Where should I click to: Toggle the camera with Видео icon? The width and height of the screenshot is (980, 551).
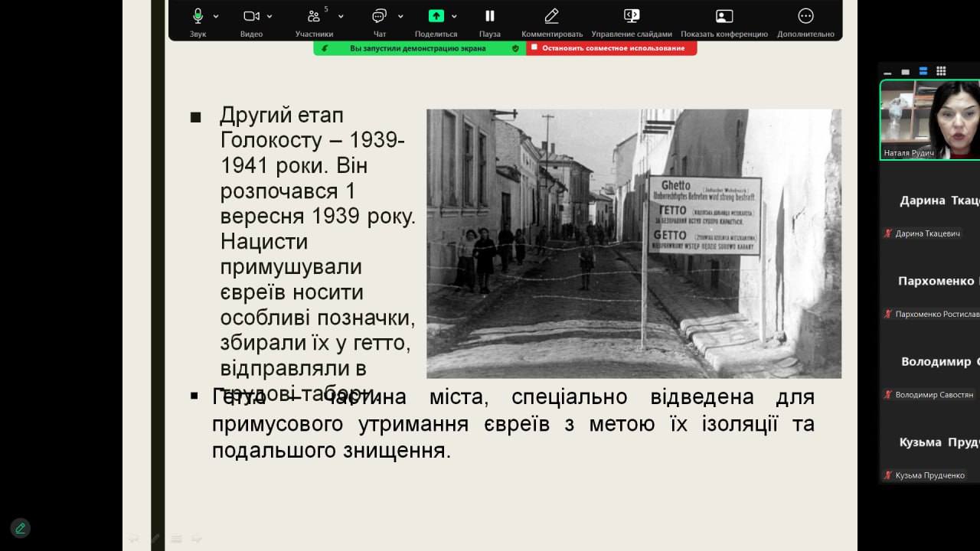pos(251,16)
